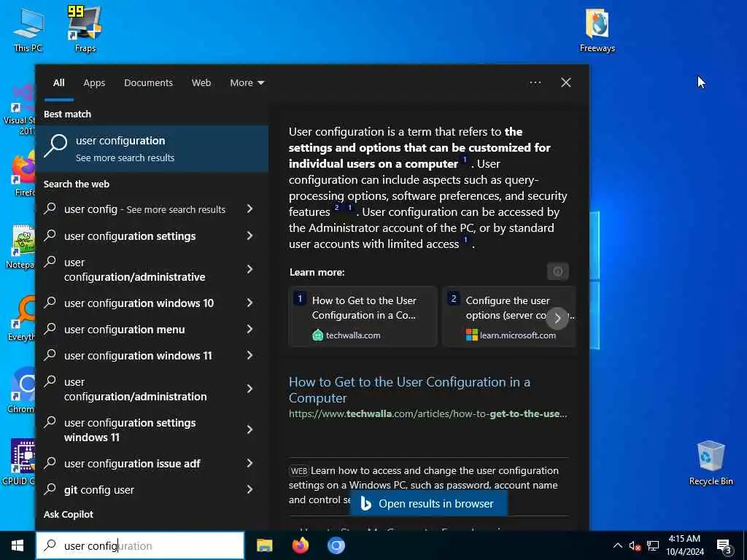747x560 pixels.
Task: Select the Recycle Bin desktop icon
Action: [711, 463]
